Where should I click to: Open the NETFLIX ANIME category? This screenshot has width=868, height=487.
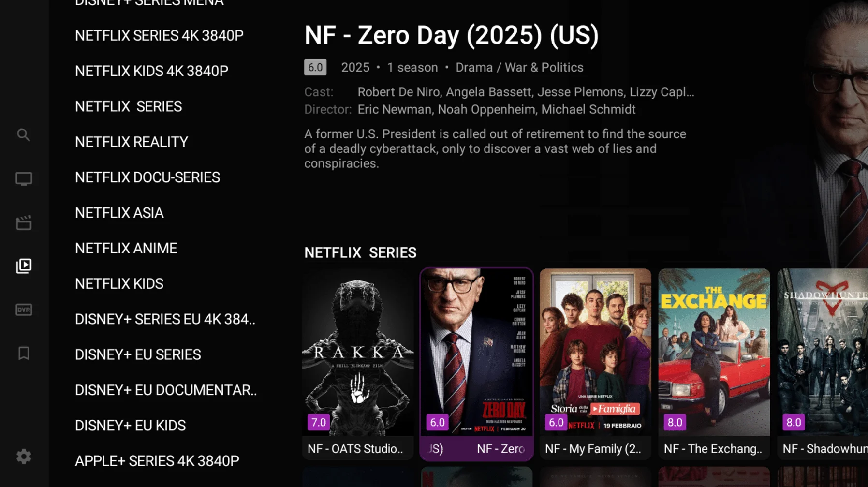(126, 249)
